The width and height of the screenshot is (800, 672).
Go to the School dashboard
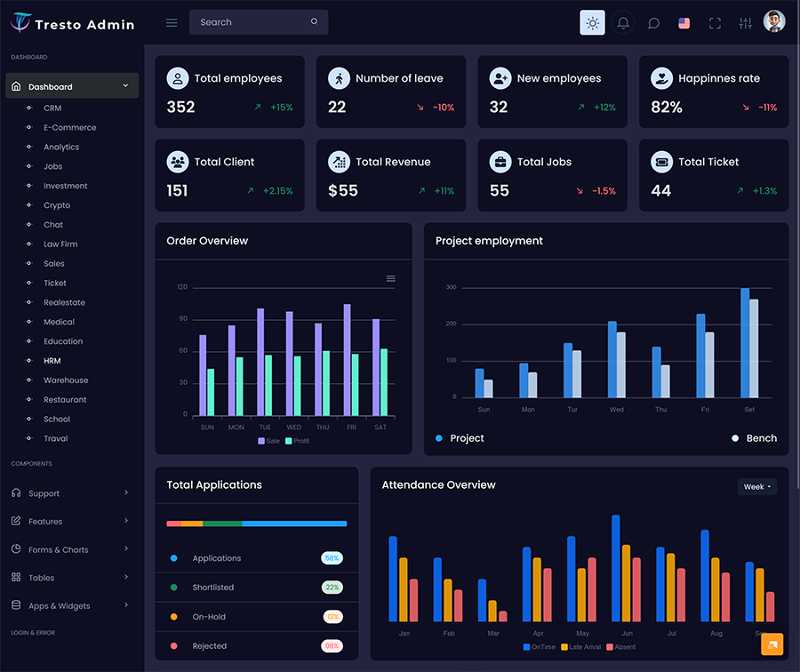pos(57,419)
